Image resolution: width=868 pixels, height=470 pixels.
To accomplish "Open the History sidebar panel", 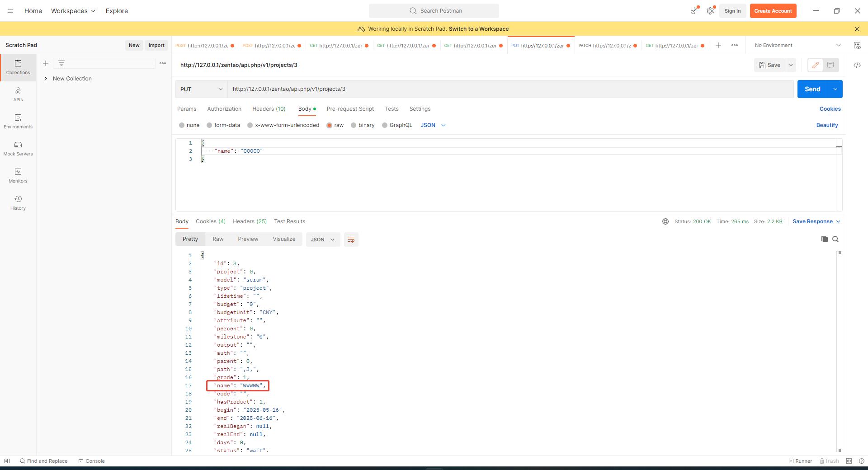I will (x=18, y=203).
